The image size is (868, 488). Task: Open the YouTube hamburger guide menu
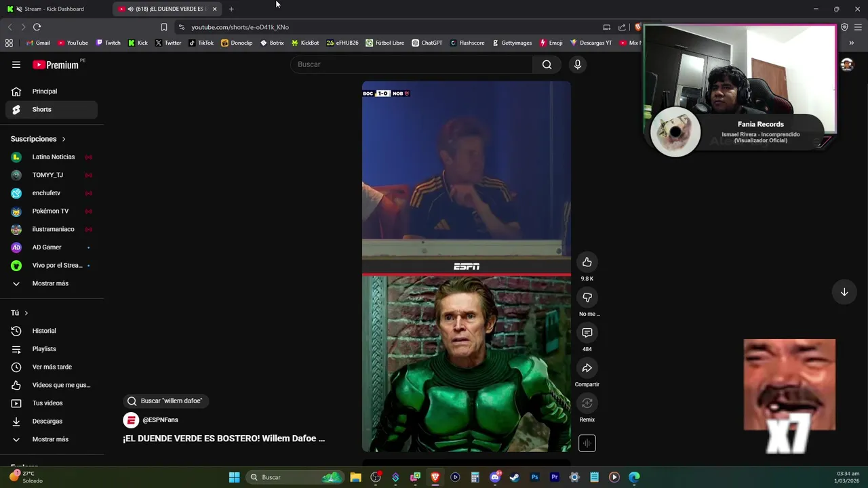click(16, 64)
